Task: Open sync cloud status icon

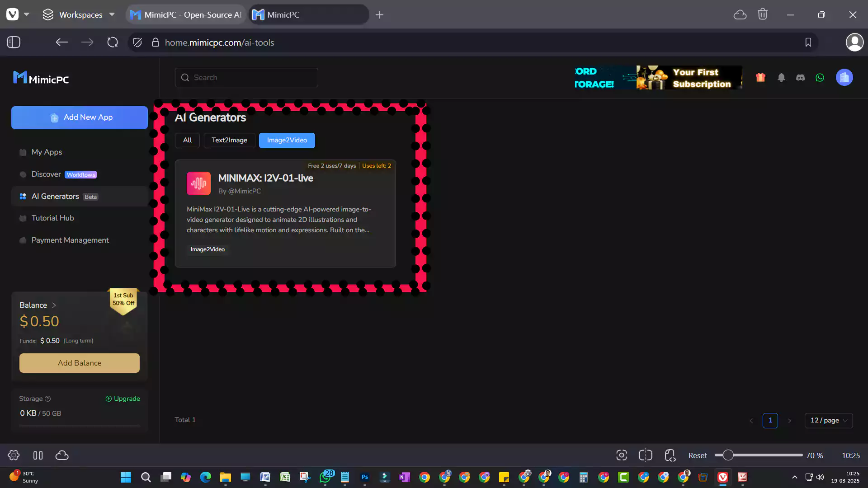Action: [x=62, y=455]
